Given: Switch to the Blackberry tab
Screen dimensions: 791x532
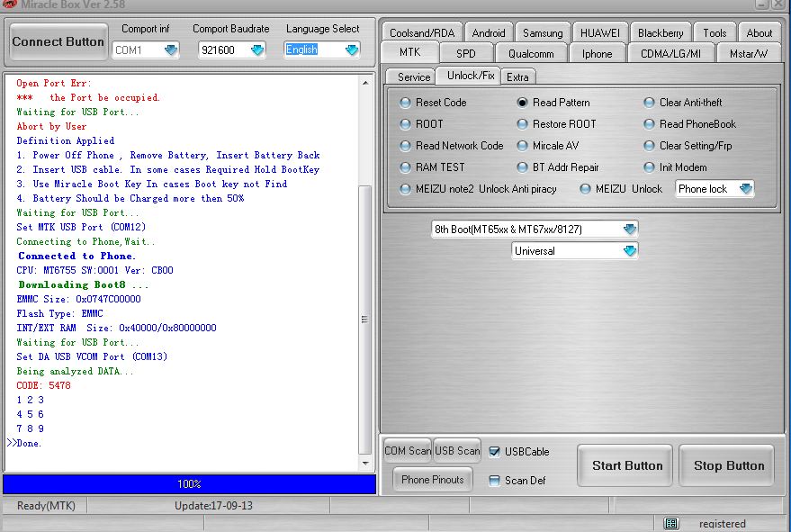Looking at the screenshot, I should click(661, 32).
